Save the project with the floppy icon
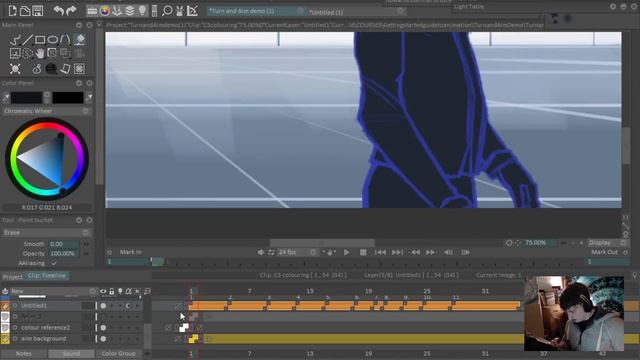Image resolution: width=640 pixels, height=360 pixels. [38, 11]
